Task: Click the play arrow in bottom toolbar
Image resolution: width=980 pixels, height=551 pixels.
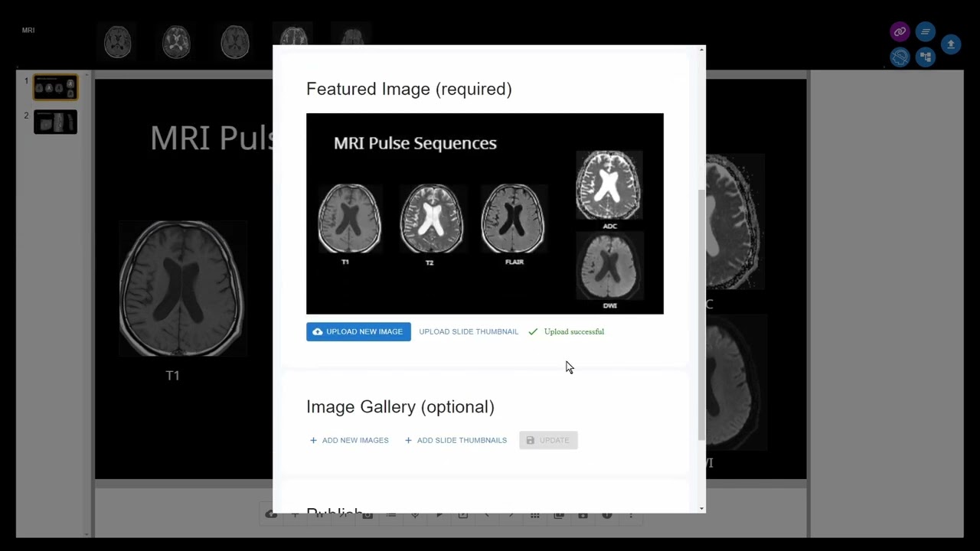Action: tap(439, 515)
